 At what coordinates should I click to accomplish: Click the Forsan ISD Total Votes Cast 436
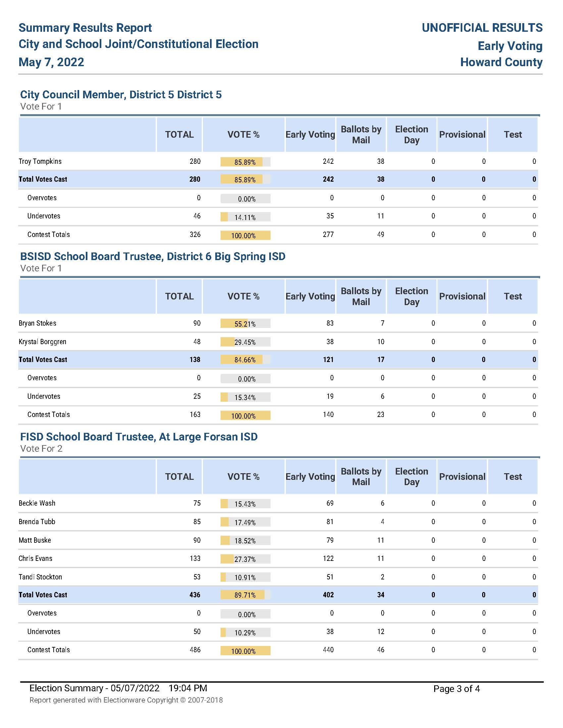click(x=195, y=595)
